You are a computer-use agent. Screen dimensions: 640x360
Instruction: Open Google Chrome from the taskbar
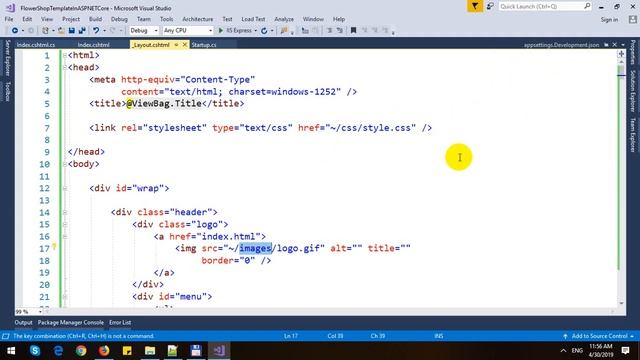click(x=81, y=351)
